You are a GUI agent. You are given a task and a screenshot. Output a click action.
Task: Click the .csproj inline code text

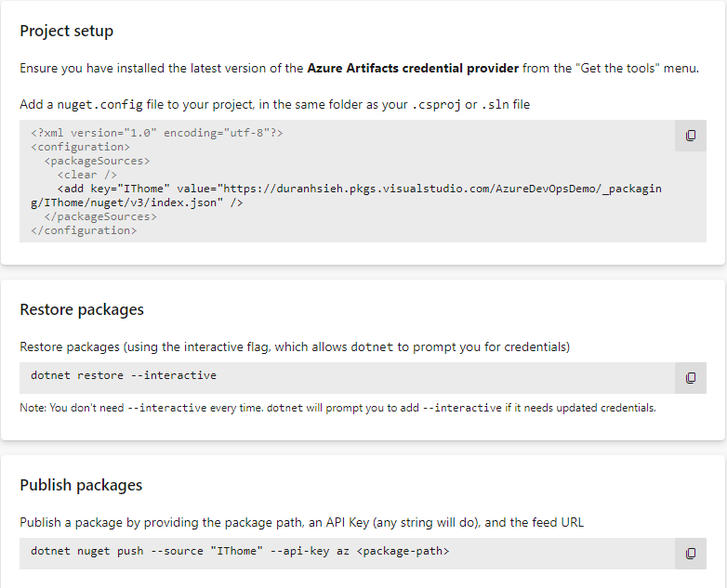(x=435, y=105)
